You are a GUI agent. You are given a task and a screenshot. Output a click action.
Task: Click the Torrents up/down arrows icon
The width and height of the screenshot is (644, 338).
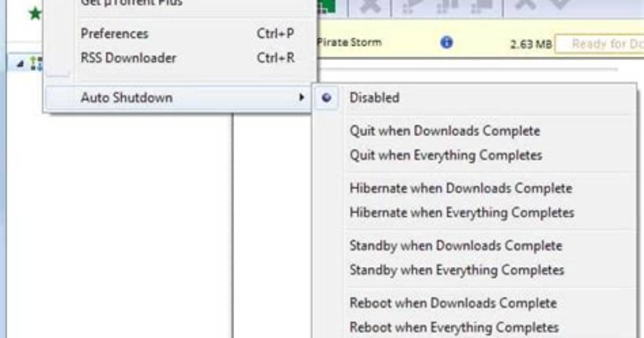click(37, 64)
